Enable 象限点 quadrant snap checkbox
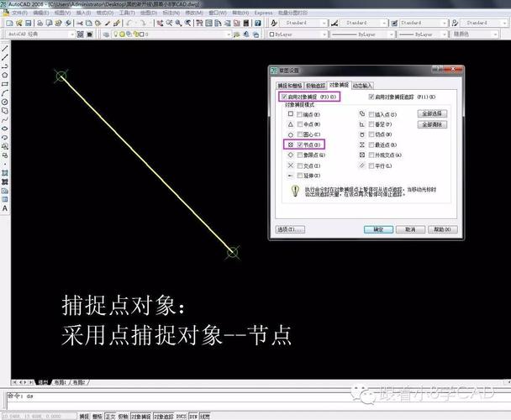The image size is (511, 420). [x=300, y=155]
